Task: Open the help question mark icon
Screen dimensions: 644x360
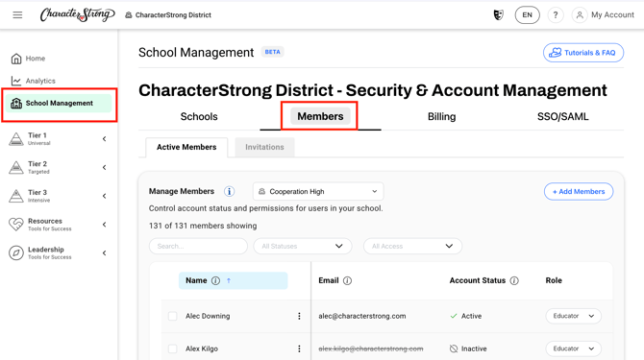Action: 556,15
